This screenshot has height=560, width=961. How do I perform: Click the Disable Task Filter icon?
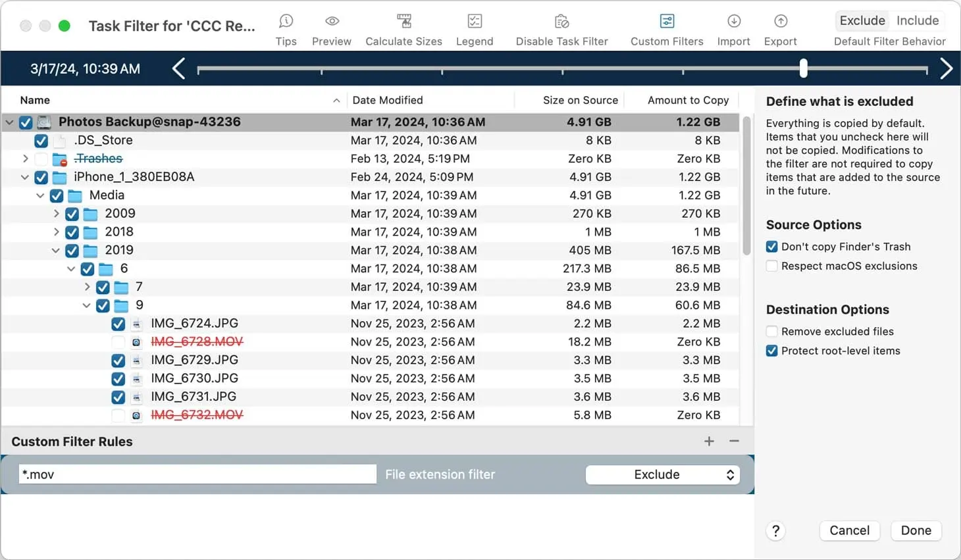(561, 22)
